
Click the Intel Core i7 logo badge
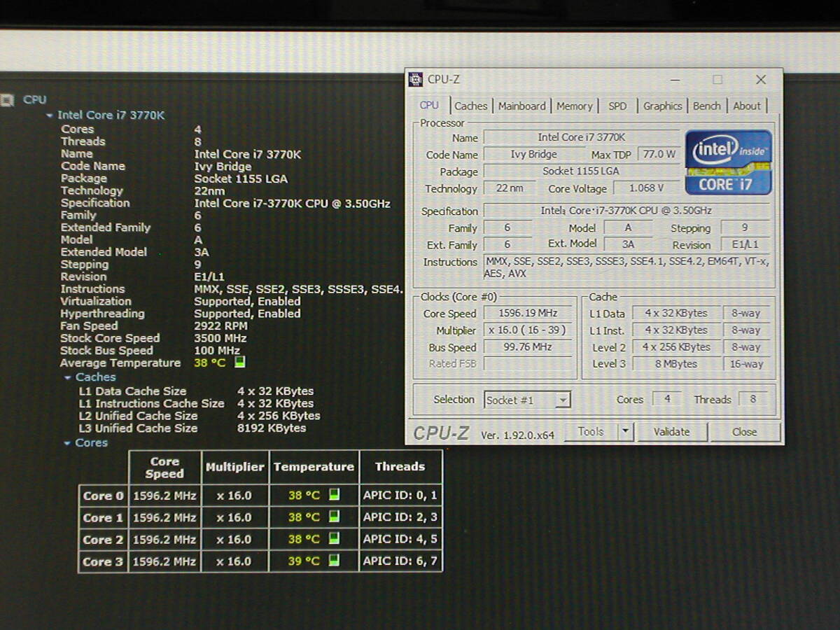point(728,162)
